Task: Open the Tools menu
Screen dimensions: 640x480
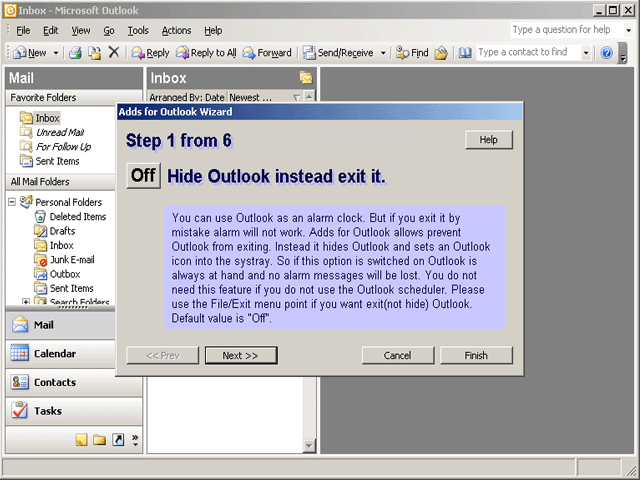Action: 138,31
